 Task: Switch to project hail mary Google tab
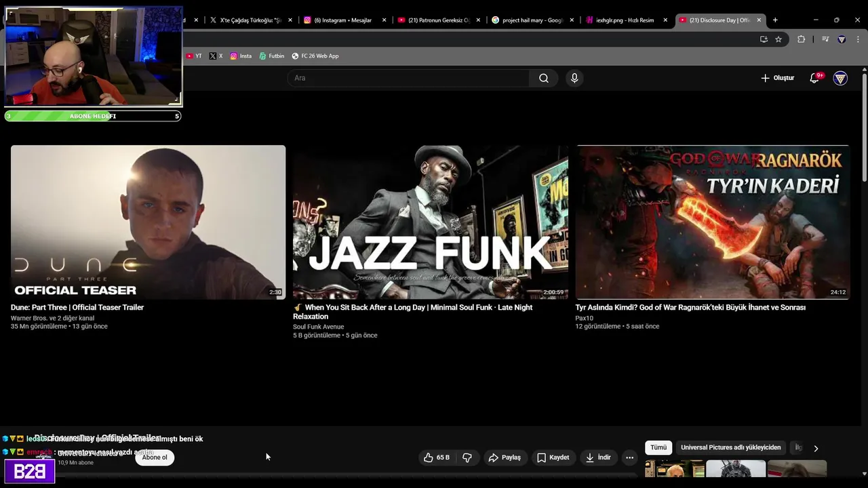point(532,20)
